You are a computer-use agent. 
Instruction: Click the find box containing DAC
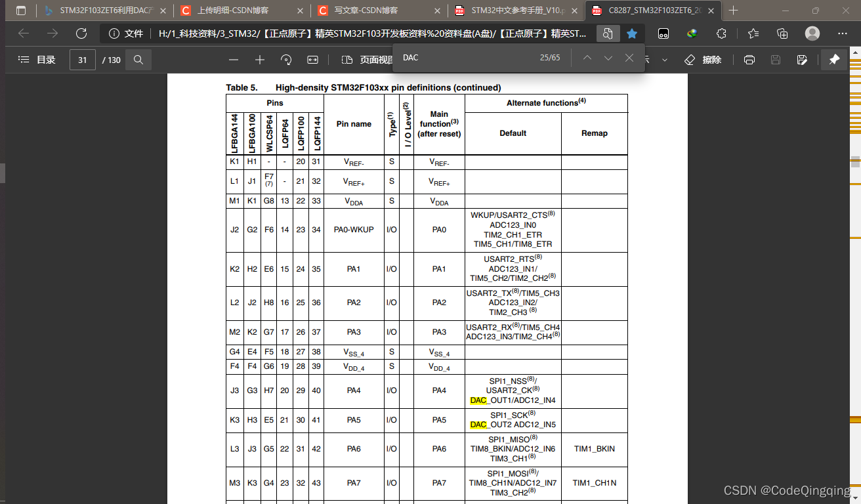pos(466,58)
